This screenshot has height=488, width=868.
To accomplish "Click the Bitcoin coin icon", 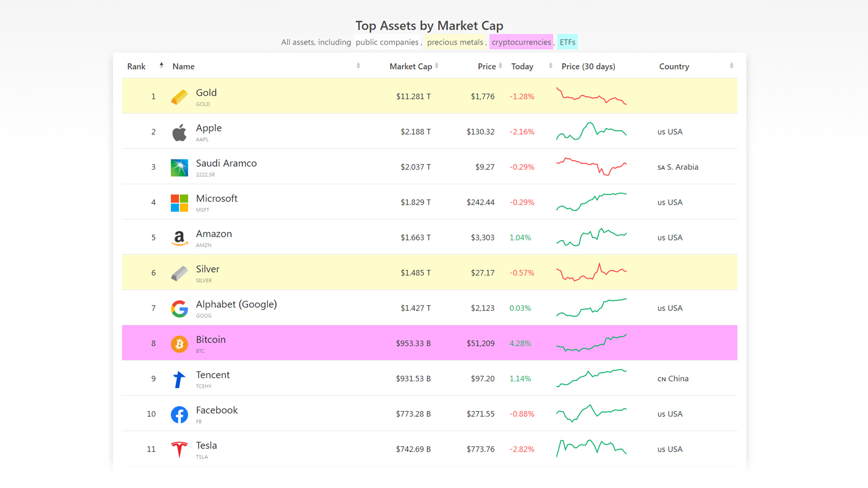I will coord(179,344).
